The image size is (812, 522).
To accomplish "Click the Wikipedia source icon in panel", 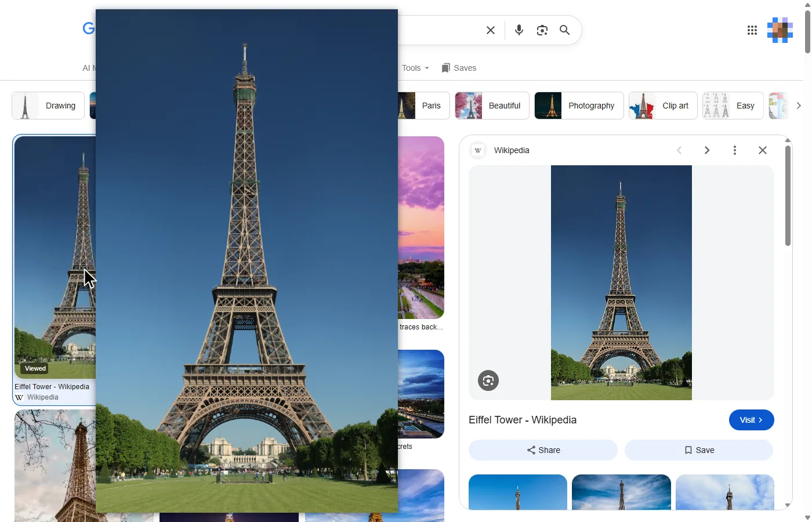I will (478, 150).
